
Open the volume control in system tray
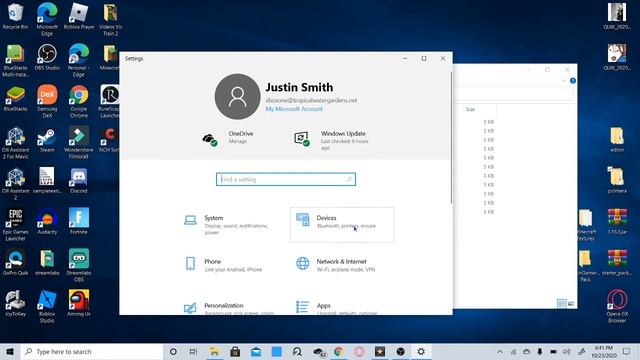pyautogui.click(x=567, y=351)
